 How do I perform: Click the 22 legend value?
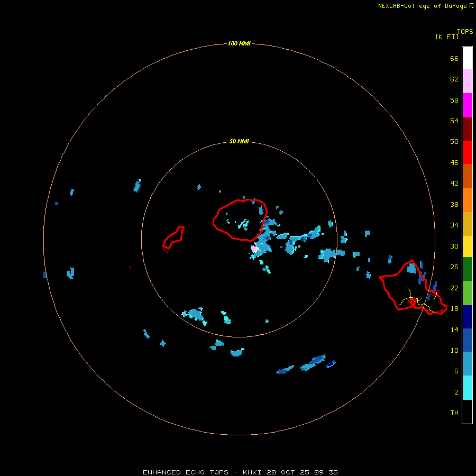(x=454, y=288)
